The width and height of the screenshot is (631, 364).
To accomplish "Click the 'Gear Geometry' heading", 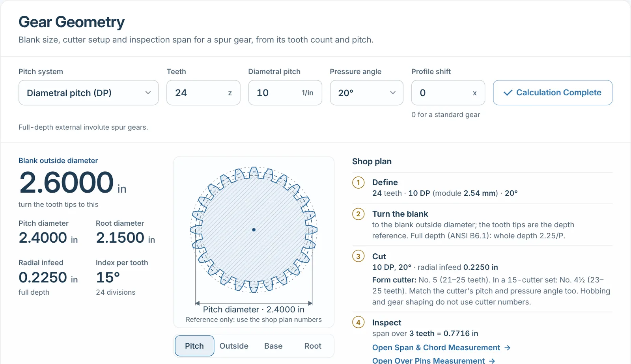I will click(71, 22).
